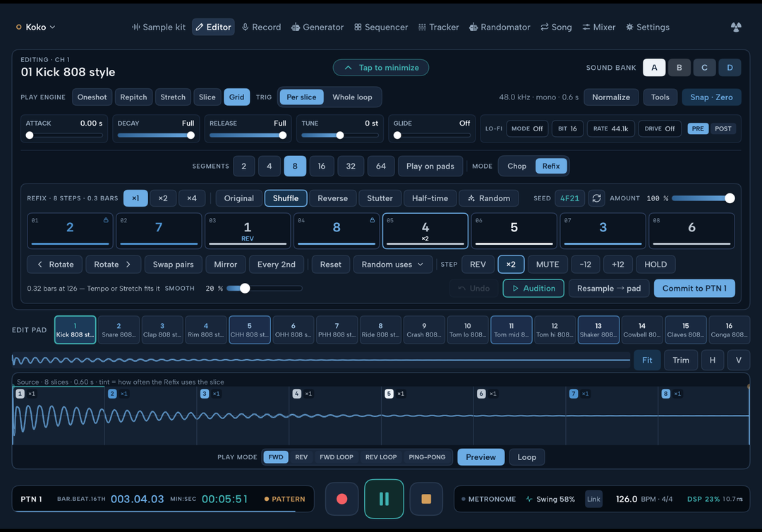Apply the Random preset with dice icon

[488, 198]
